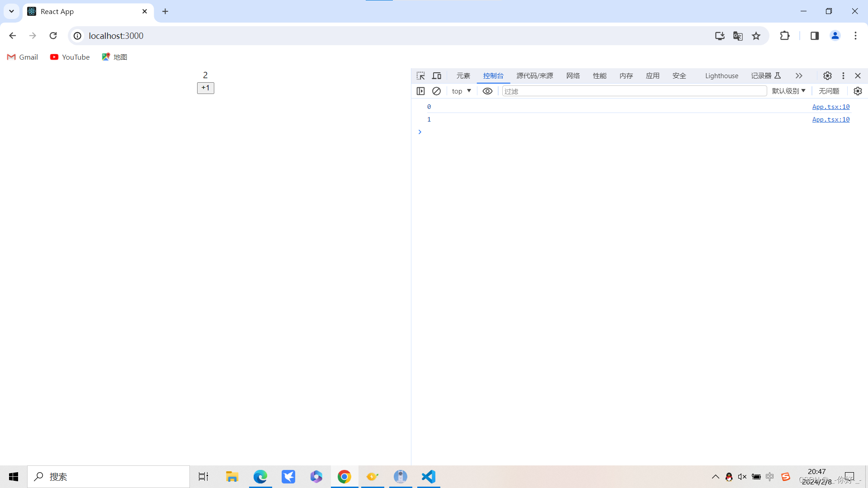The height and width of the screenshot is (488, 868).
Task: Open the 默认级别 log level dropdown
Action: (x=788, y=91)
